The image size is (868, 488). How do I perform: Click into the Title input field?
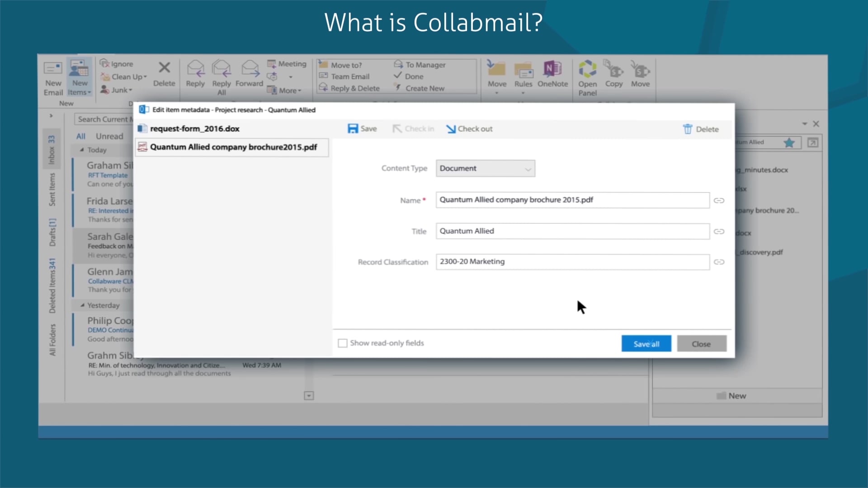tap(572, 231)
